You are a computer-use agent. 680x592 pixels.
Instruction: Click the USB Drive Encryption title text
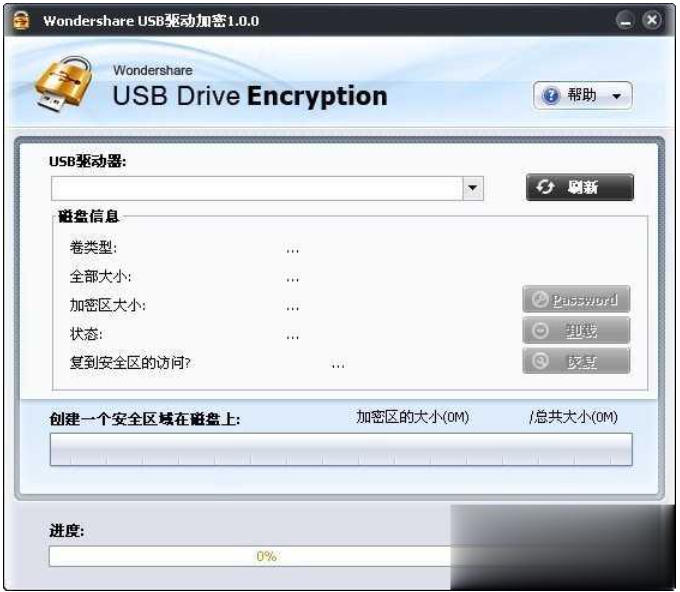pyautogui.click(x=250, y=96)
